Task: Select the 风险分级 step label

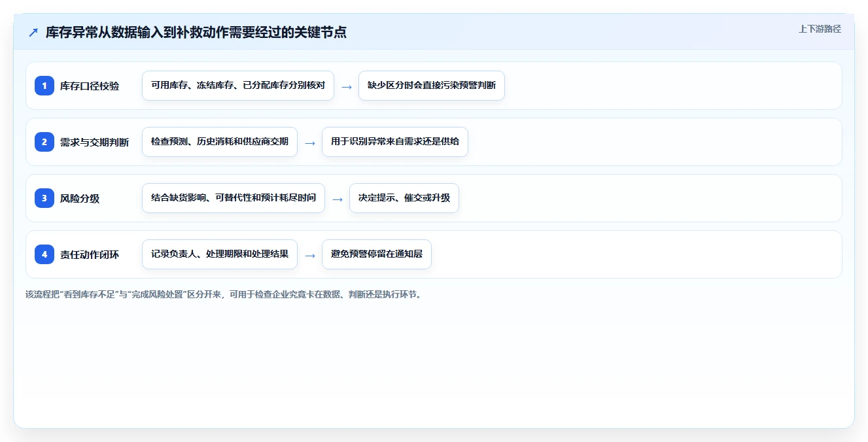Action: point(80,199)
